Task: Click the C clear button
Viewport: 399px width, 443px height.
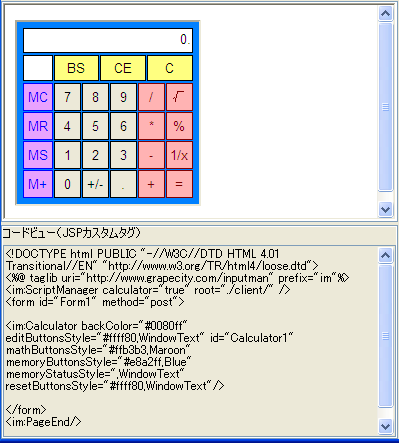Action: [x=170, y=68]
